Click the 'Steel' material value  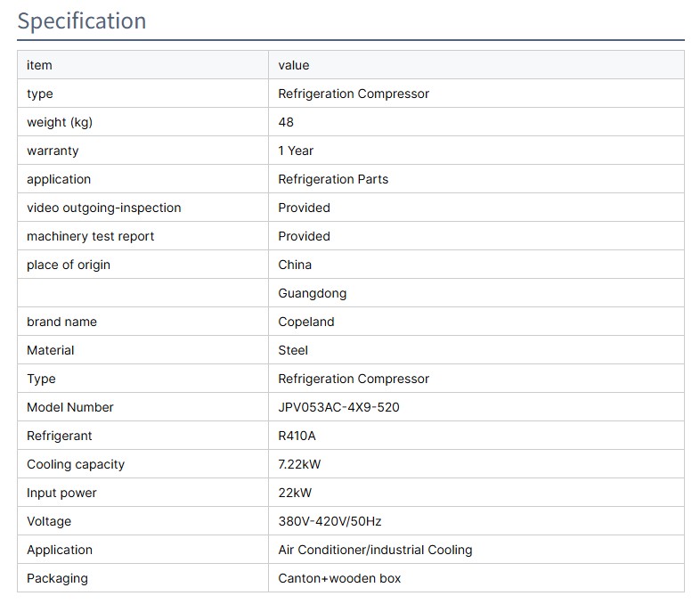[x=293, y=350]
